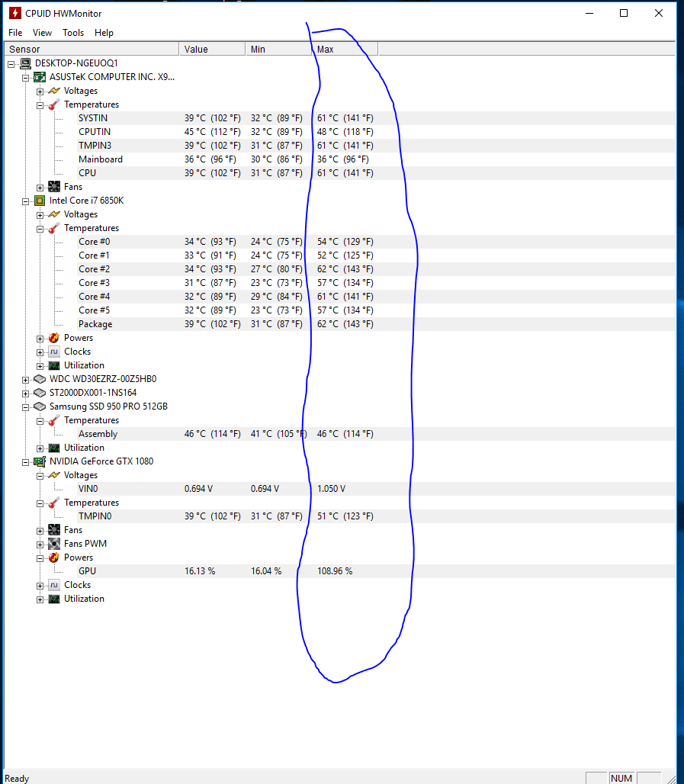Click the Max column header
Screen dimensions: 684x784
pos(345,49)
